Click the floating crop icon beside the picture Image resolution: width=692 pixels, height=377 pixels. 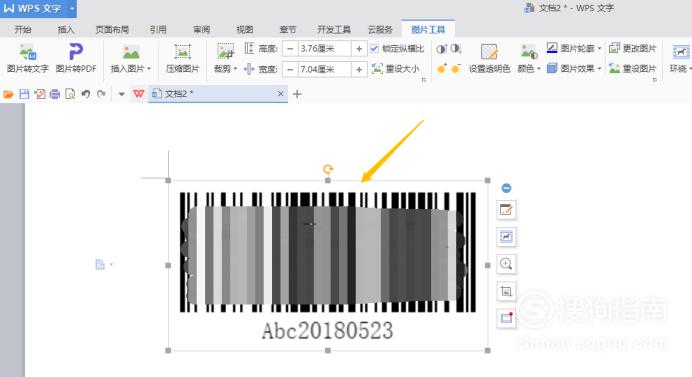(506, 291)
